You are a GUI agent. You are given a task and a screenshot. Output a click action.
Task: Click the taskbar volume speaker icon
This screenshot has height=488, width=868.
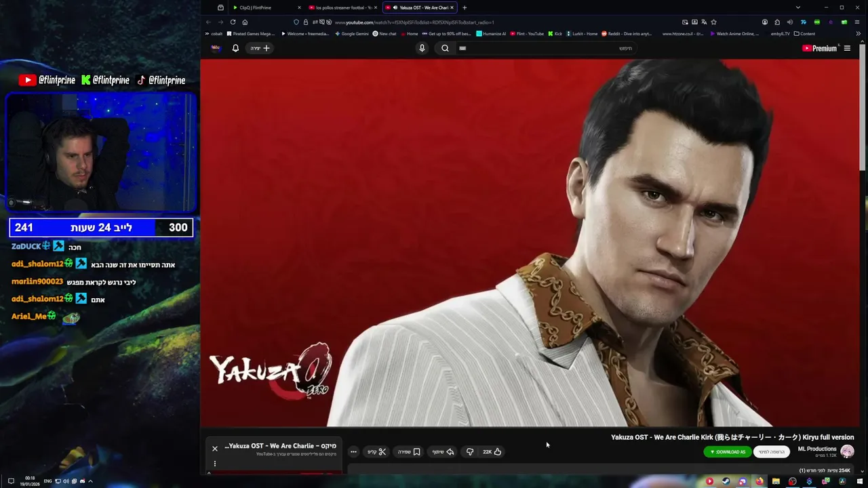coord(67,481)
